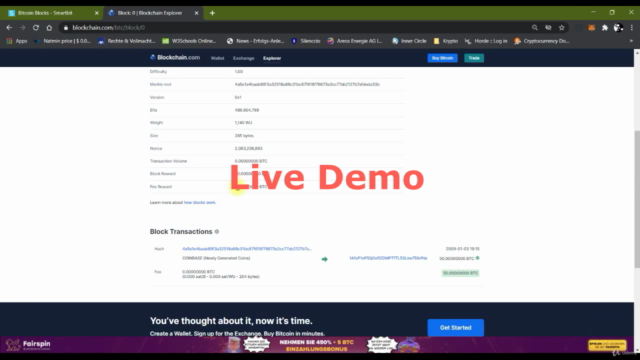This screenshot has height=360, width=640.
Task: Click the Merkle root hash value
Action: [307, 84]
